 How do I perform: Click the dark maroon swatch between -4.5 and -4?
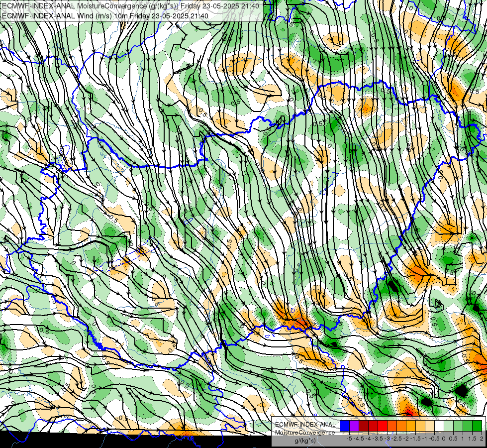(x=364, y=426)
